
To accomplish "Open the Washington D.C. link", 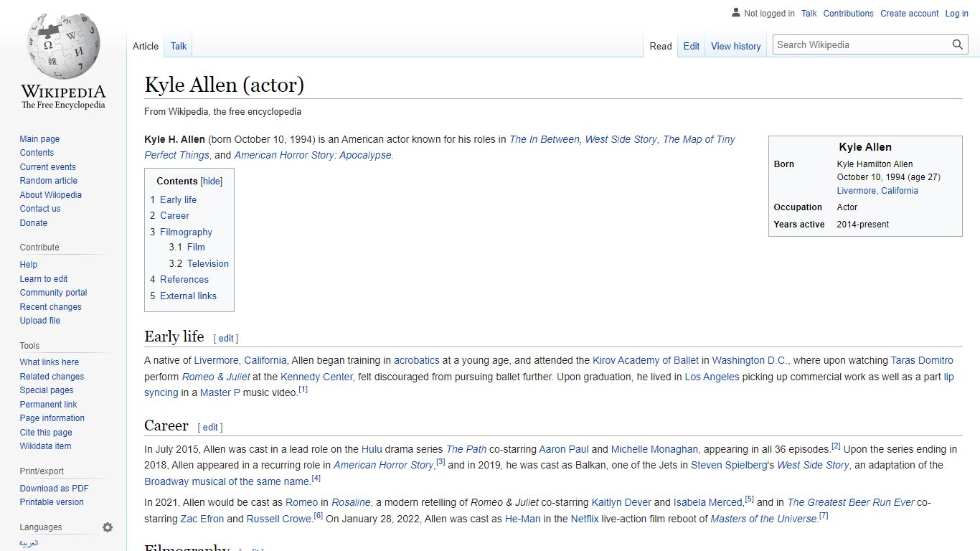I will pyautogui.click(x=750, y=361).
